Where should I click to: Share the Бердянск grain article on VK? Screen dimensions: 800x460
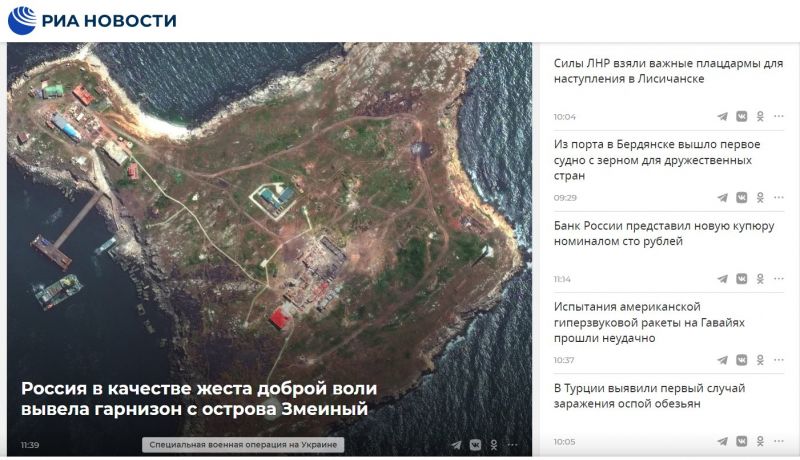click(741, 197)
